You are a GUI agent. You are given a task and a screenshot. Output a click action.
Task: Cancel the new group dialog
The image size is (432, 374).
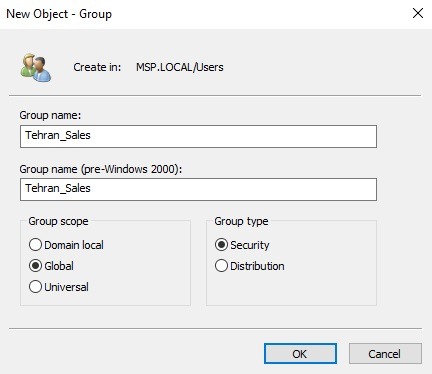(x=385, y=354)
